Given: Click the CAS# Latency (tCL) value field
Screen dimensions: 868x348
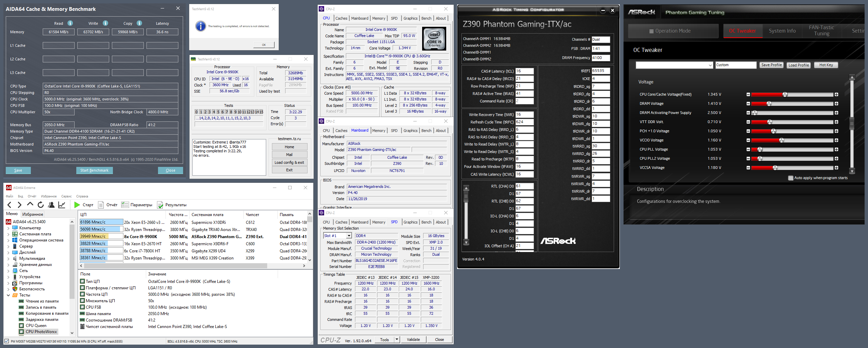Looking at the screenshot, I should coord(525,71).
